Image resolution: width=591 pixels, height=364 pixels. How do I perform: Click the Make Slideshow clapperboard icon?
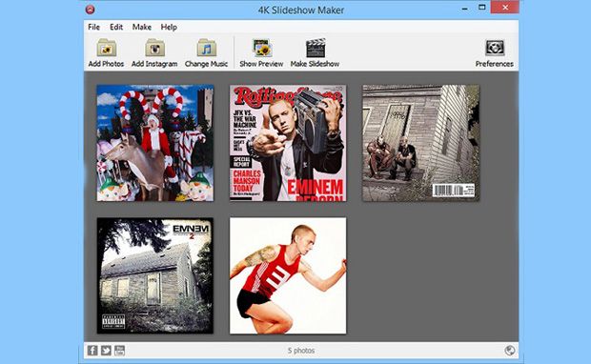coord(316,48)
